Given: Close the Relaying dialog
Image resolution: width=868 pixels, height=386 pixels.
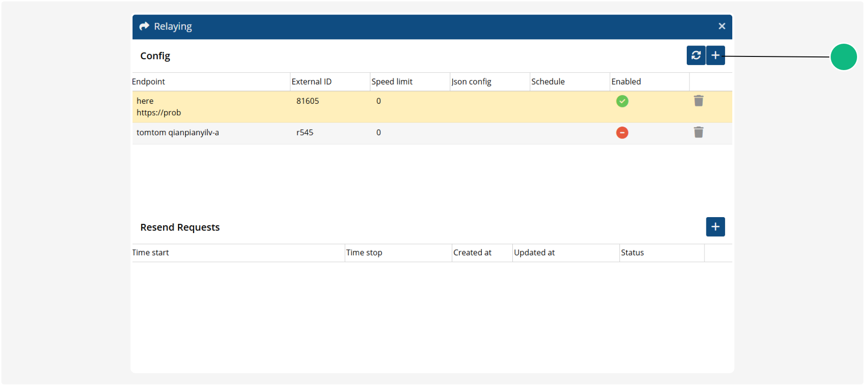Looking at the screenshot, I should pos(722,26).
